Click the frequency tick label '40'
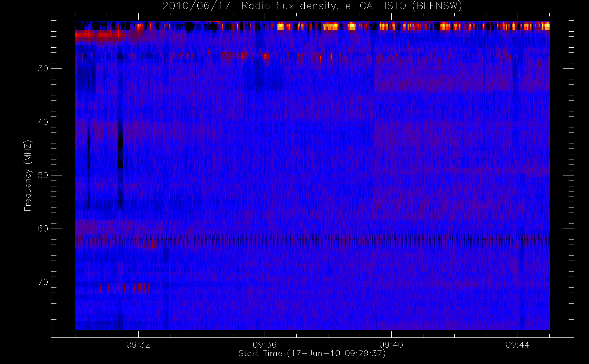The width and height of the screenshot is (589, 364). pyautogui.click(x=43, y=122)
